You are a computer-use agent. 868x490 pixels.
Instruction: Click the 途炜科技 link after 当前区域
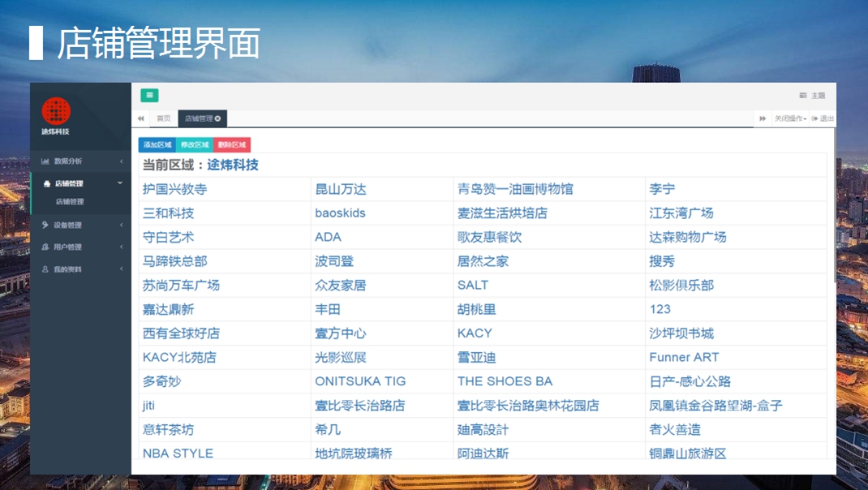233,165
